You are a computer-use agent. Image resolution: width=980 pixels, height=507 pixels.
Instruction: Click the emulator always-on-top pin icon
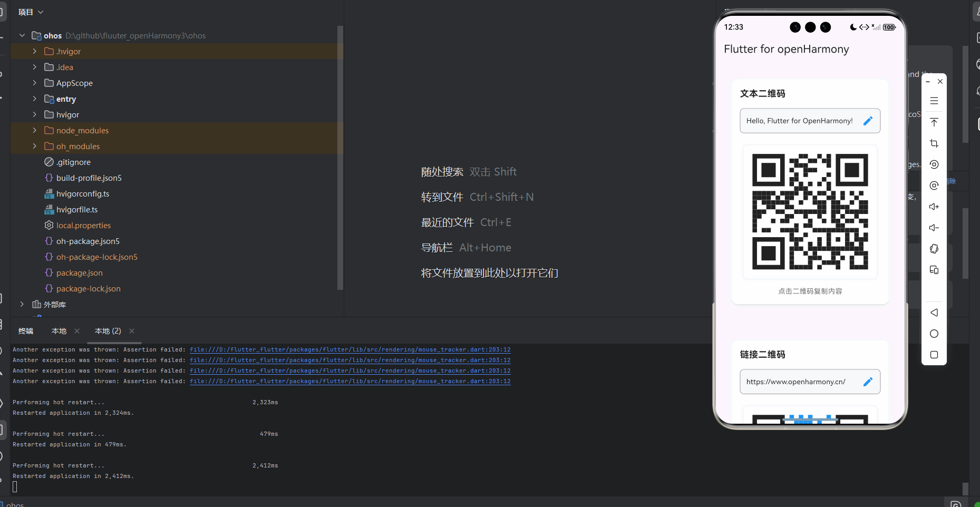934,122
